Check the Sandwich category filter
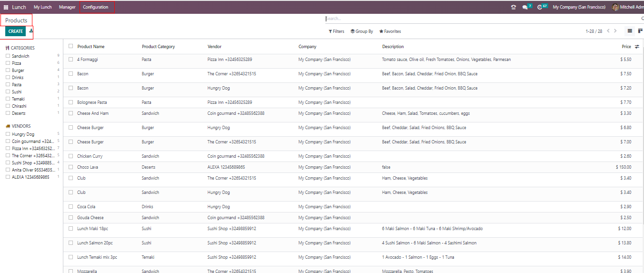 pos(8,56)
